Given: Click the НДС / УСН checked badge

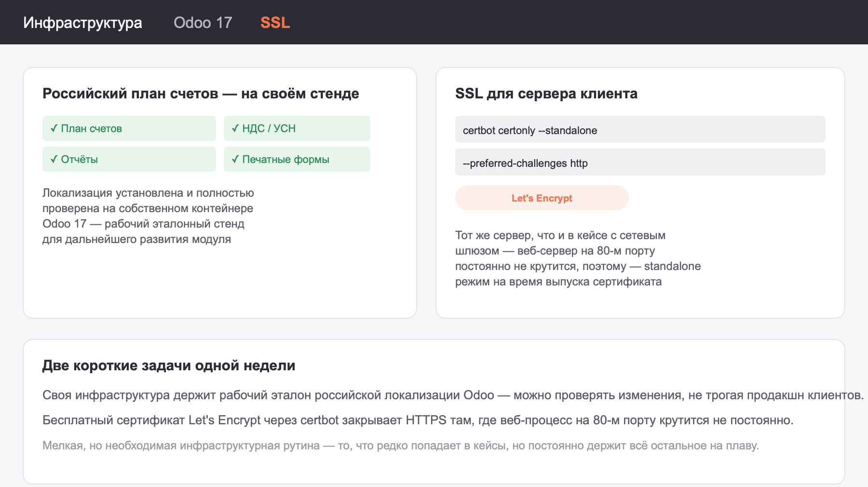Looking at the screenshot, I should [297, 128].
